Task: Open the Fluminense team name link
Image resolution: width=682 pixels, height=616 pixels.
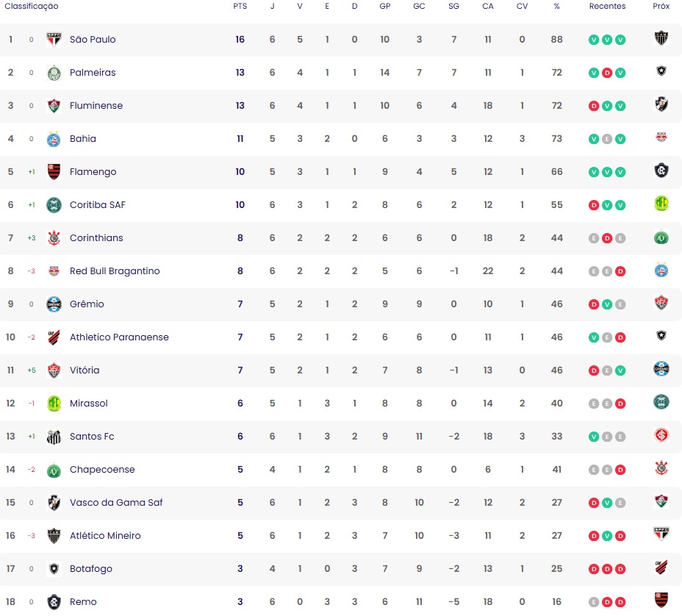Action: click(x=96, y=106)
